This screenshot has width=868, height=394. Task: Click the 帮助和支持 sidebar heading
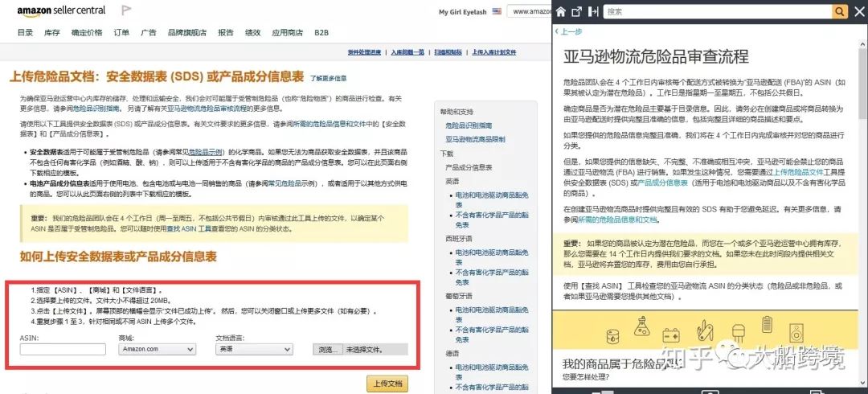(457, 112)
